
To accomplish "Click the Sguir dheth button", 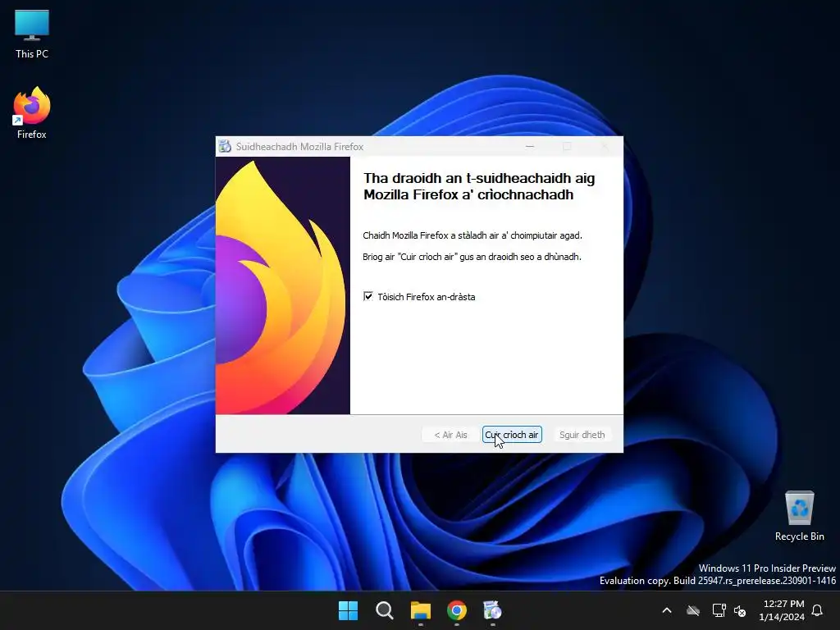I will (582, 435).
